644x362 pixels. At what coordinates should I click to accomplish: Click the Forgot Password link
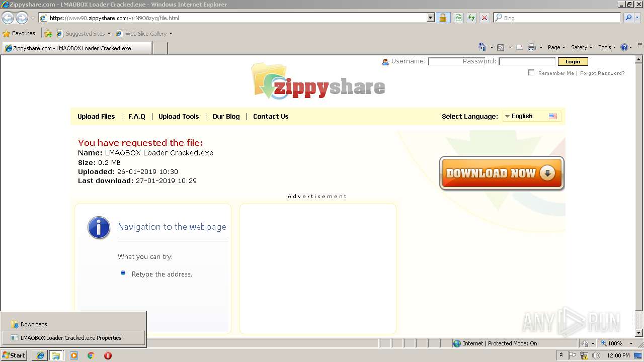[602, 73]
